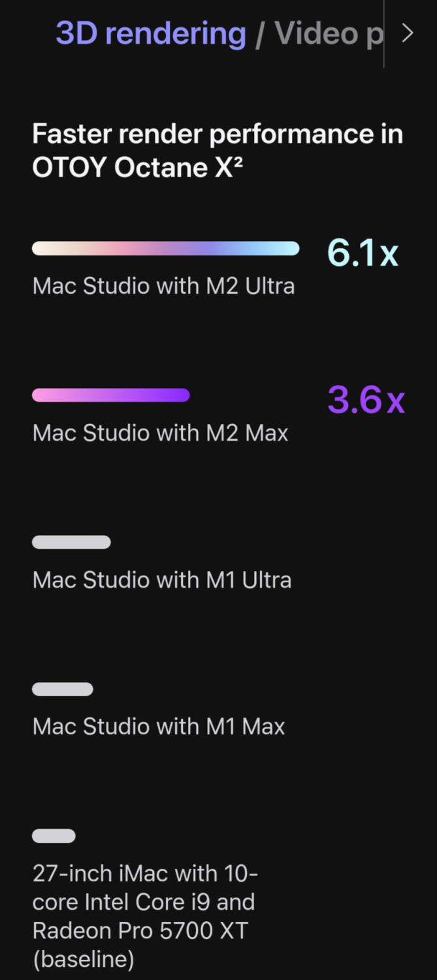Click the vertical divider beside the tab arrow
Screen dimensions: 437x980
tap(384, 33)
